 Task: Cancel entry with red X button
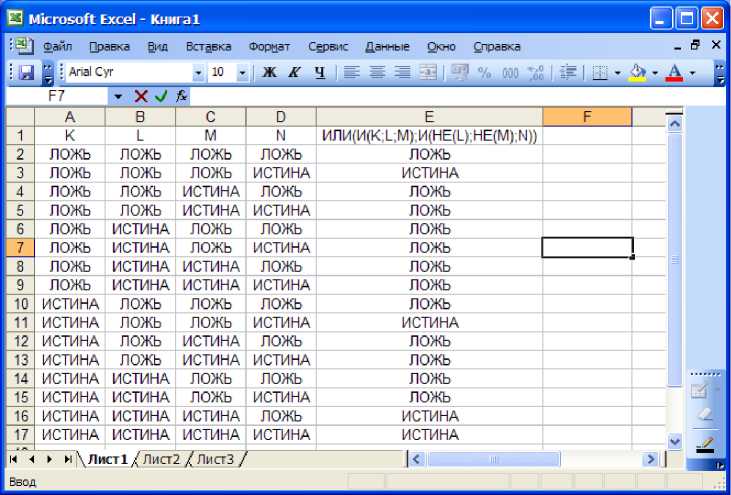pos(141,96)
